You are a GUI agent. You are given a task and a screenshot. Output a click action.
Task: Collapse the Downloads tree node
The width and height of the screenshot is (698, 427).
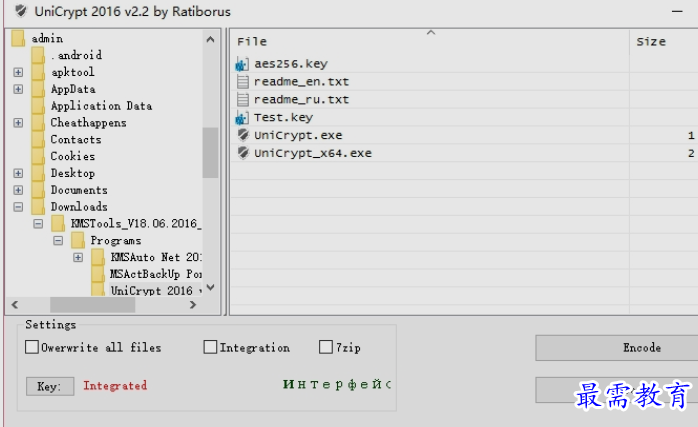click(x=18, y=207)
